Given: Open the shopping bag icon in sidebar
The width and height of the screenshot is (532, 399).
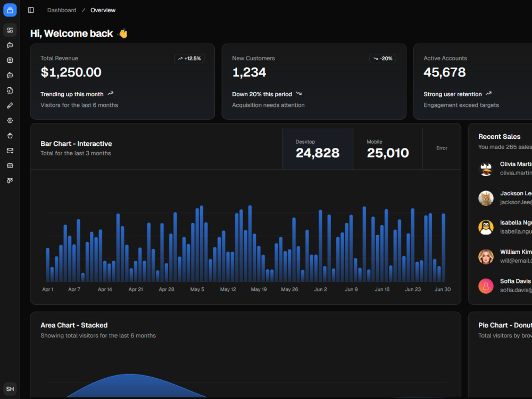Looking at the screenshot, I should coord(10,136).
